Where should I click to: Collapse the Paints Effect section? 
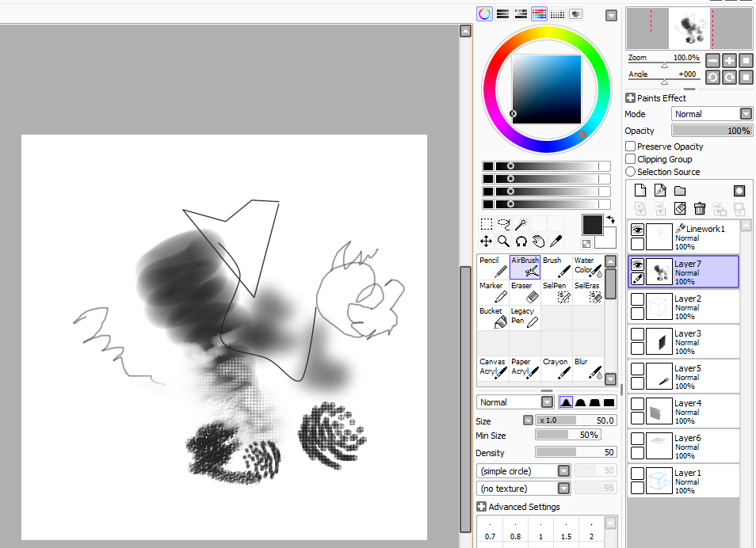[630, 98]
